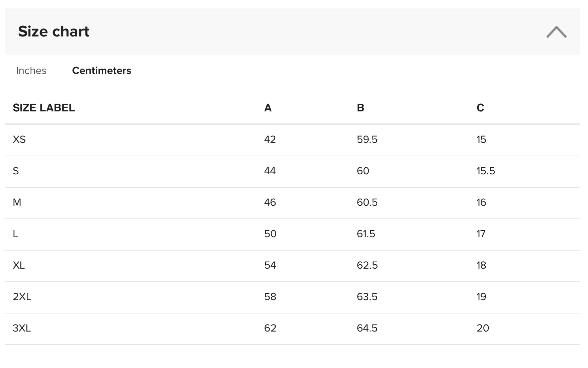
Task: Click the value 63.5 in 2XL row
Action: point(367,297)
